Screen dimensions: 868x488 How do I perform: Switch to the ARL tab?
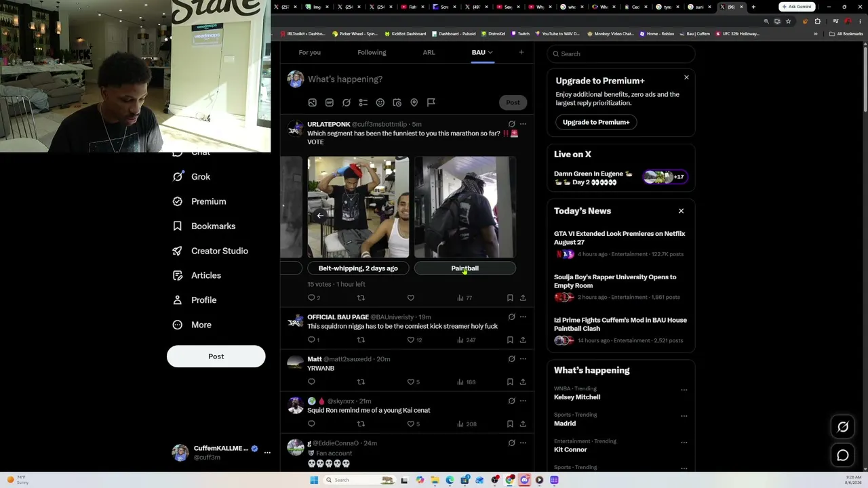429,52
